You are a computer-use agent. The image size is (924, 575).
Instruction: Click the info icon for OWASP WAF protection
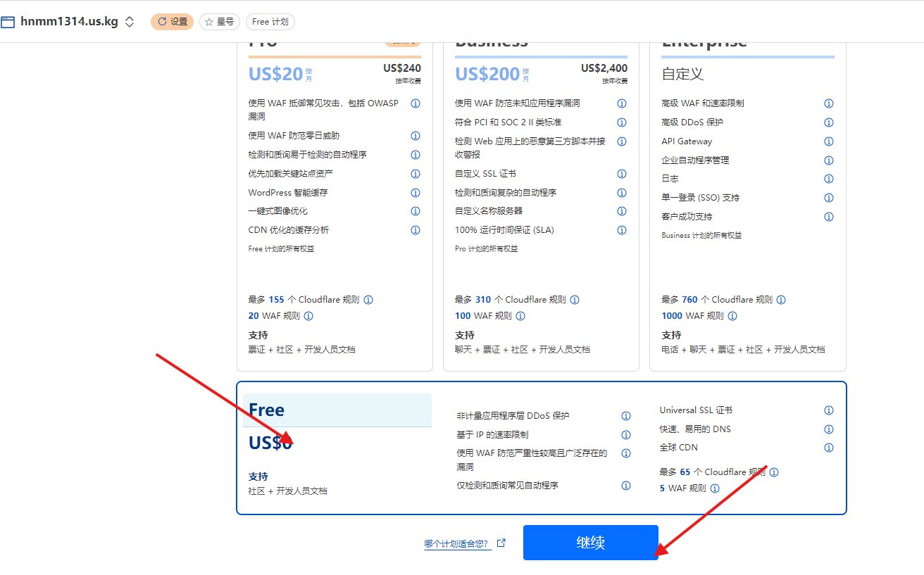[416, 103]
